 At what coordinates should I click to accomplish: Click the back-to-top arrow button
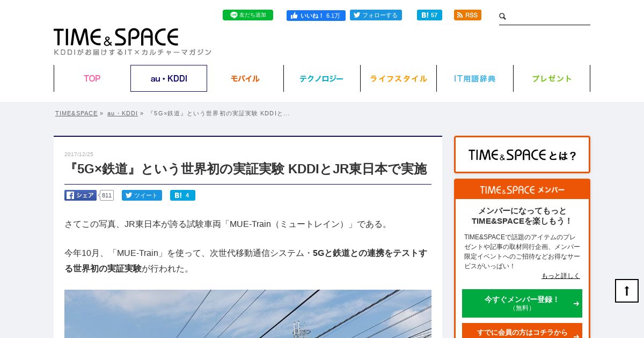click(627, 291)
